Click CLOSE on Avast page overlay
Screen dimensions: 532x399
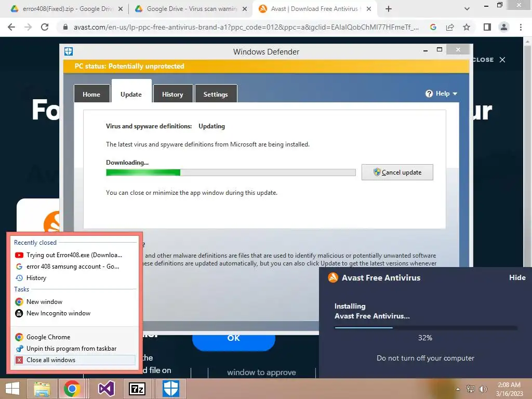pyautogui.click(x=488, y=60)
